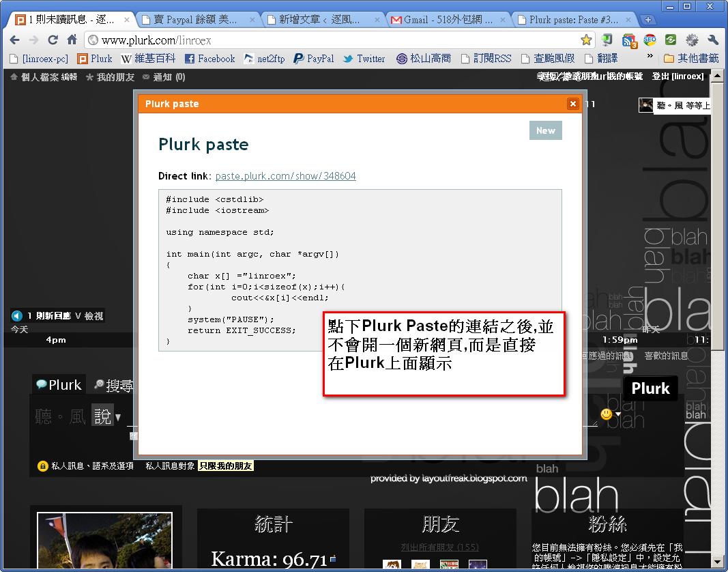Open the paste.plurk.com/show/348604 direct link
Viewport: 728px width, 572px height.
[x=285, y=175]
